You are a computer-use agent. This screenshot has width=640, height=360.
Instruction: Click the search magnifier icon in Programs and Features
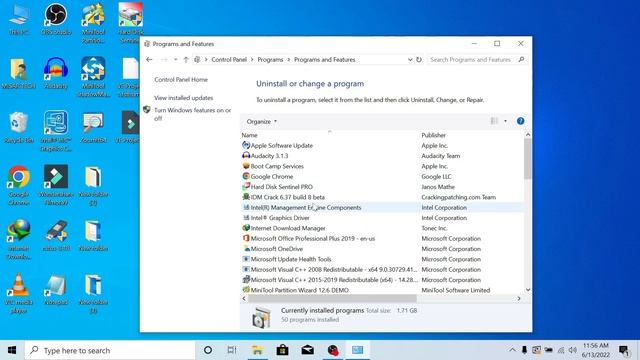click(521, 60)
